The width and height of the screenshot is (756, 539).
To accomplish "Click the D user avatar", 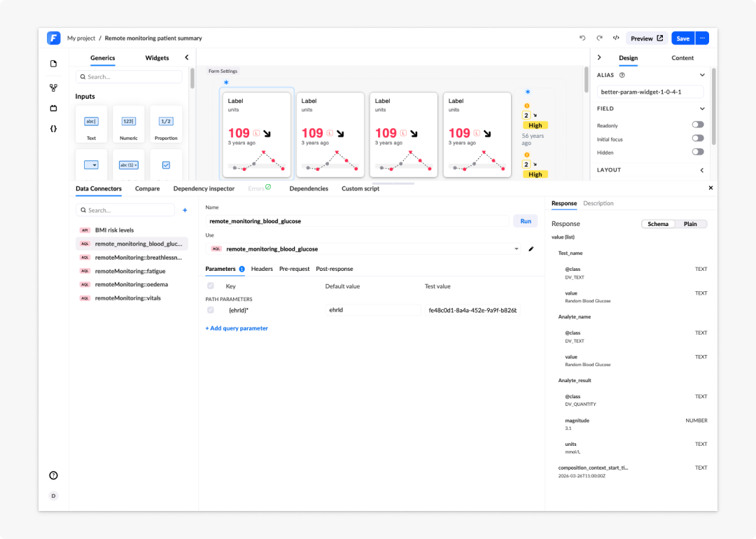I will pyautogui.click(x=53, y=496).
